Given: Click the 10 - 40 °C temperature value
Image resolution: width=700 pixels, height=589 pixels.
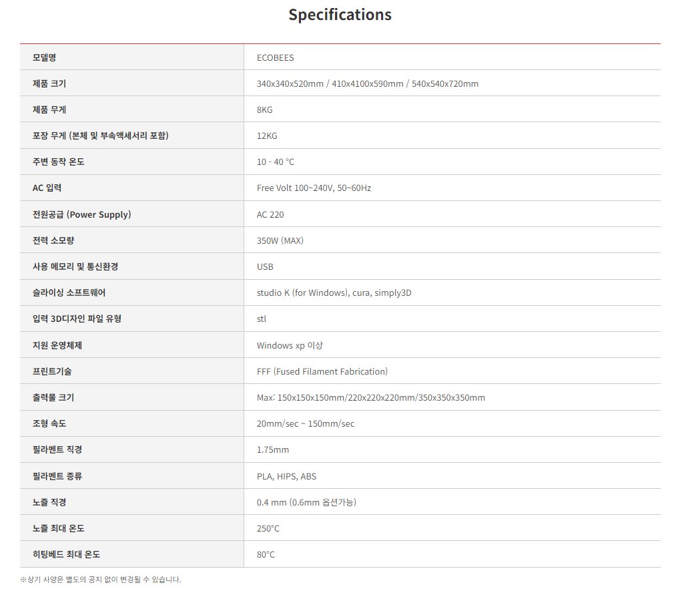Looking at the screenshot, I should [x=275, y=162].
